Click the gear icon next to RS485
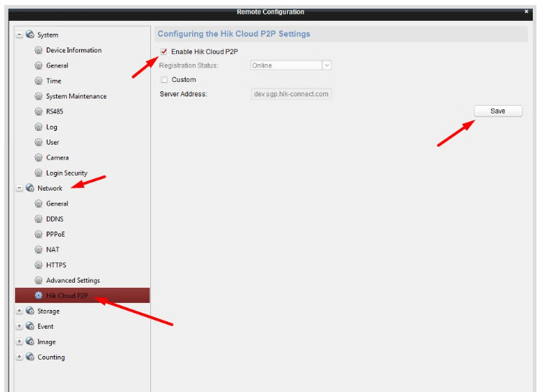The width and height of the screenshot is (540, 392). (39, 111)
